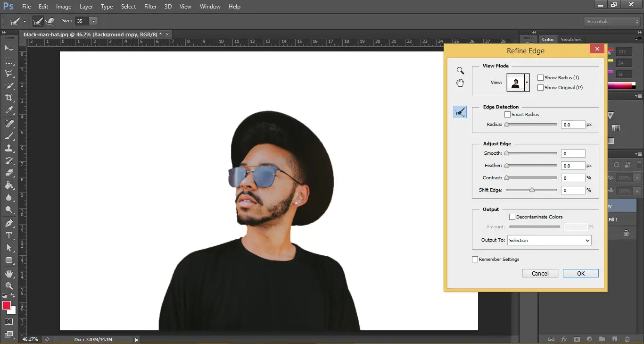Select the Healing Brush tool
The width and height of the screenshot is (644, 344).
click(x=9, y=124)
